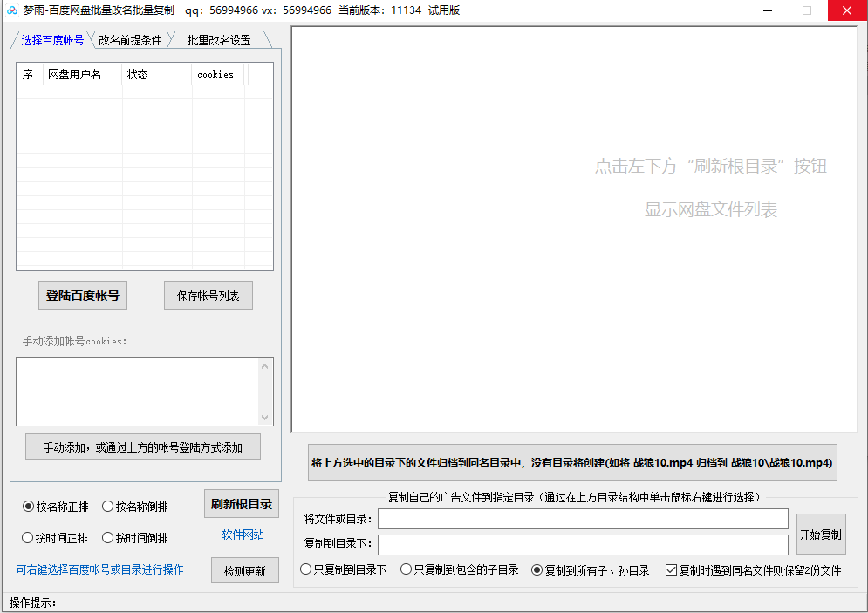The image size is (868, 613).
Task: Sort by 网盘用户名 column header
Action: click(x=83, y=75)
